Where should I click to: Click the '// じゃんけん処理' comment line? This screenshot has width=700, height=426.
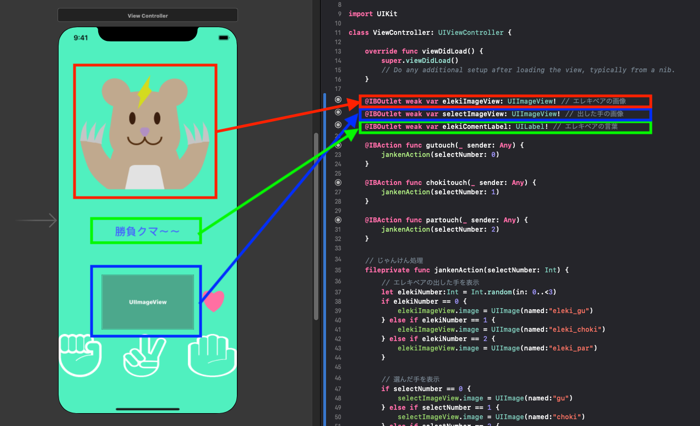pos(394,261)
